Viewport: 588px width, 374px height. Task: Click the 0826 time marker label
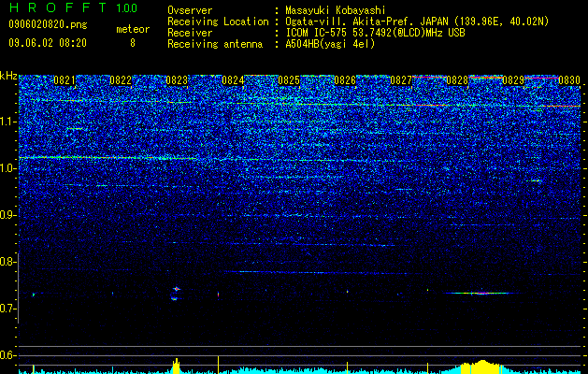click(345, 80)
